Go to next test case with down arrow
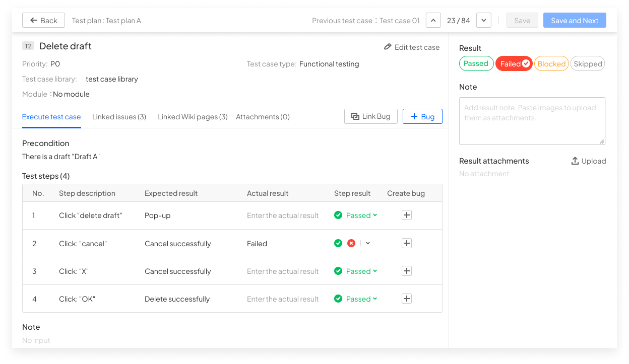This screenshot has height=364, width=629. [x=484, y=20]
